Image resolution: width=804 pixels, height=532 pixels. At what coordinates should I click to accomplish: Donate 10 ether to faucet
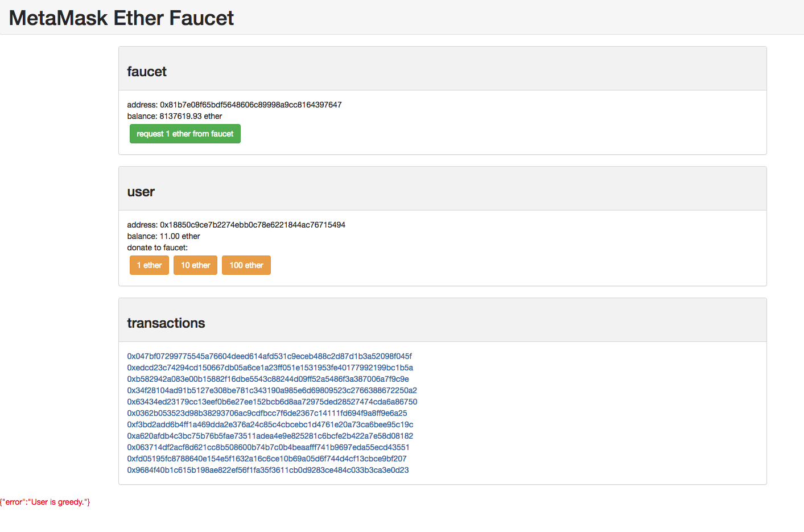pyautogui.click(x=195, y=265)
